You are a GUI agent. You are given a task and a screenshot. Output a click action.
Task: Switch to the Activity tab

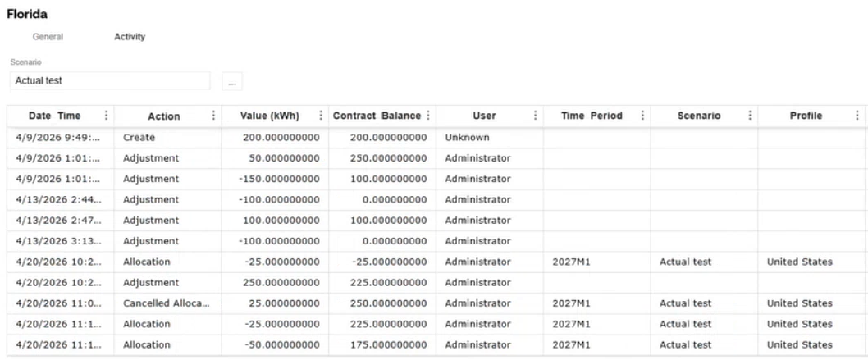130,37
